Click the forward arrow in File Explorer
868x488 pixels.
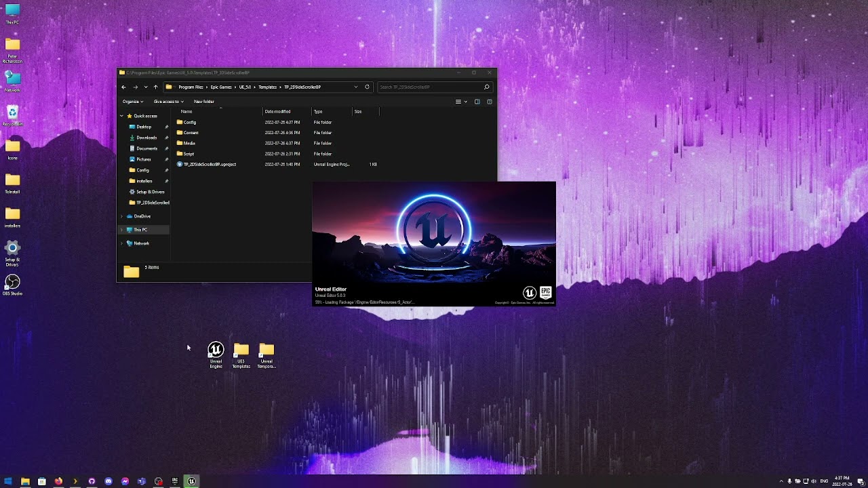pyautogui.click(x=135, y=87)
